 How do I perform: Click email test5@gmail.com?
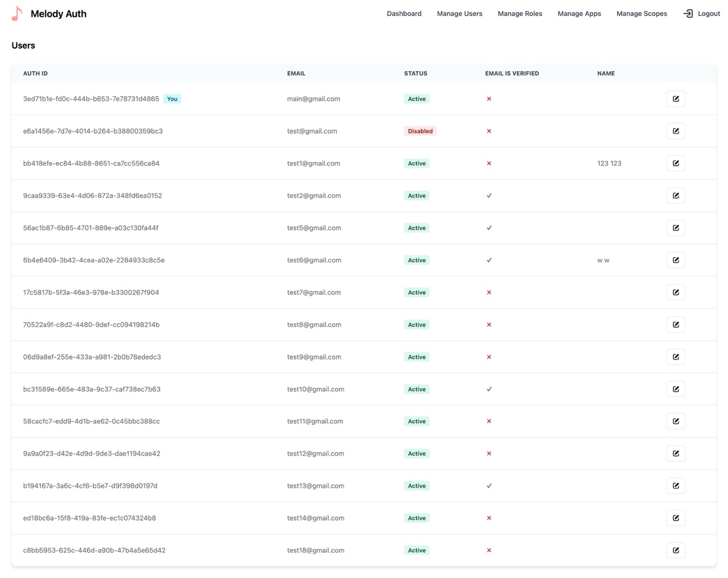click(314, 228)
